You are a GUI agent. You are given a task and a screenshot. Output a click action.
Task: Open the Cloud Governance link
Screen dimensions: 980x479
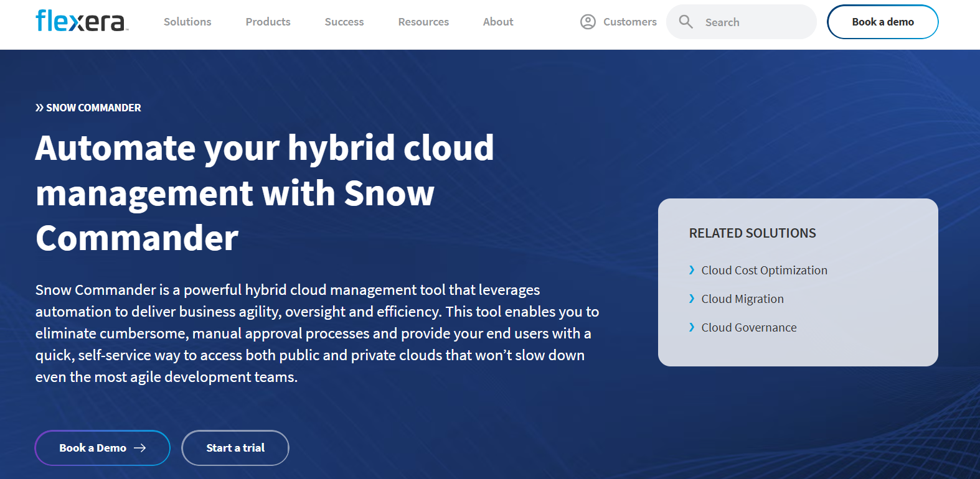749,327
